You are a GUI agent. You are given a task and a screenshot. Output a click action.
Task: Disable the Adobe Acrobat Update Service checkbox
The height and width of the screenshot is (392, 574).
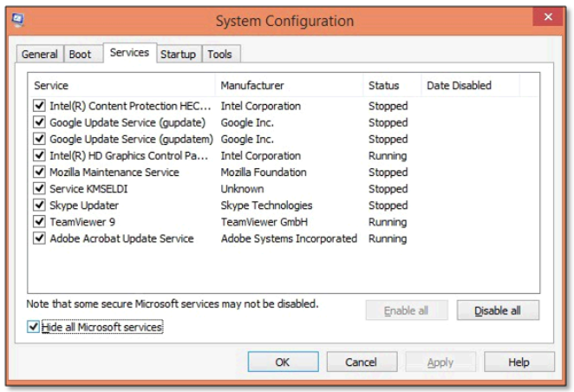tap(39, 238)
